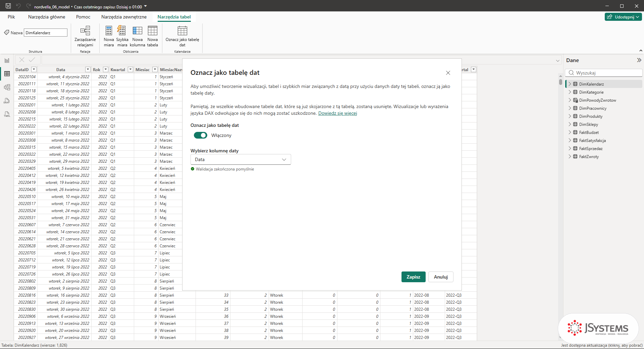The image size is (644, 349).
Task: Click the Wyszukaj search box
Action: (x=604, y=73)
